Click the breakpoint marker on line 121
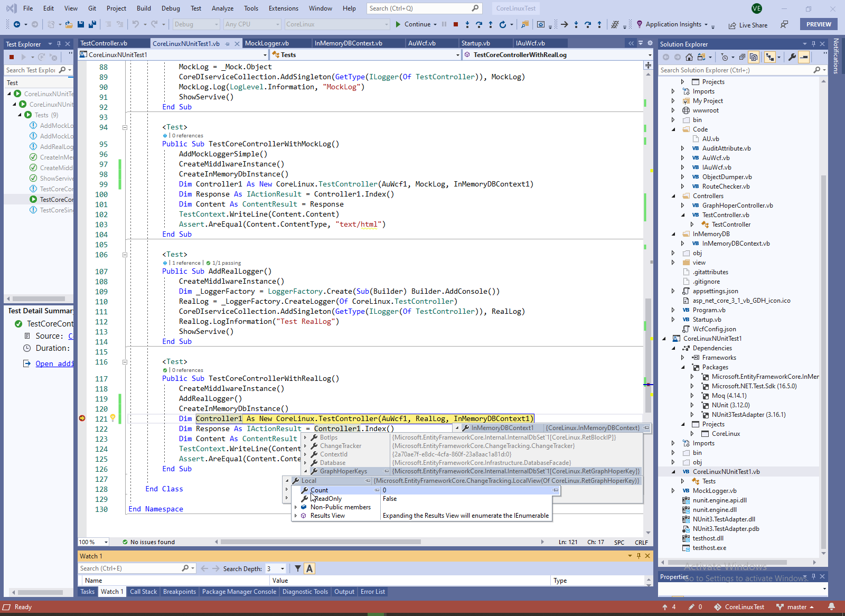This screenshot has width=845, height=616. coord(82,418)
